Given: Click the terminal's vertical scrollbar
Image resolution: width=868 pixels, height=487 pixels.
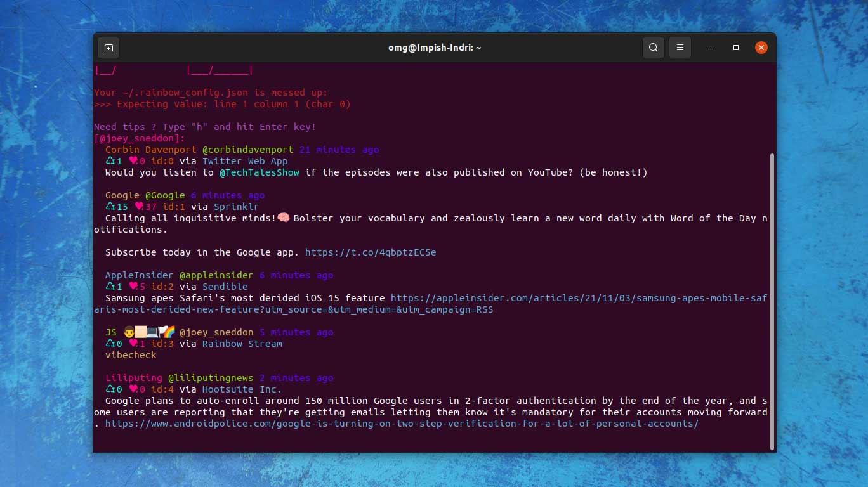Looking at the screenshot, I should coord(772,301).
